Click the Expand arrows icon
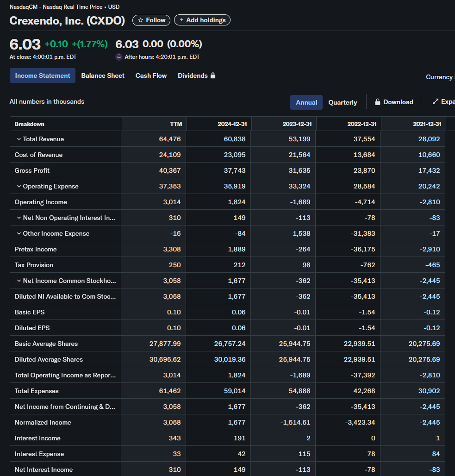 [435, 102]
